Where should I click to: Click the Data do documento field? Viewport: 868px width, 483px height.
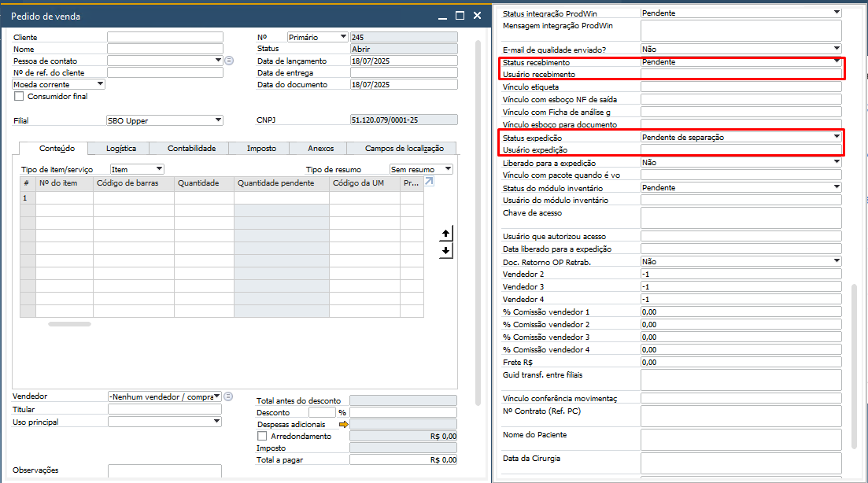[404, 85]
